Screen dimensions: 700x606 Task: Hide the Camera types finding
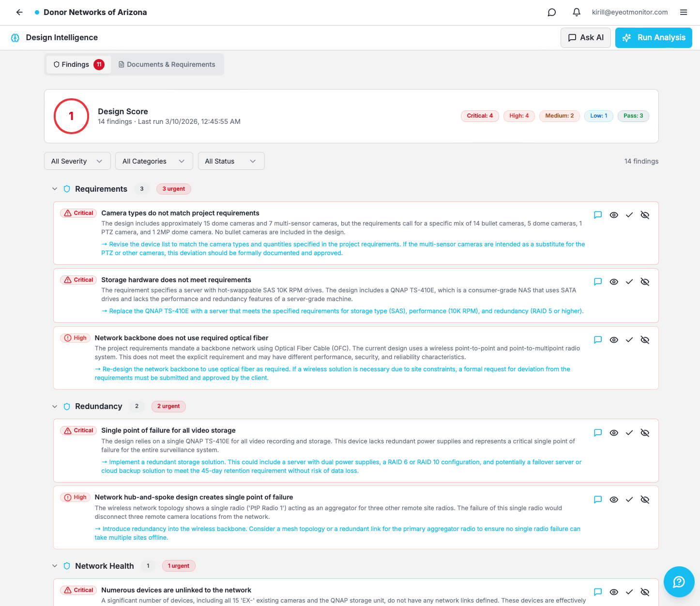[645, 215]
